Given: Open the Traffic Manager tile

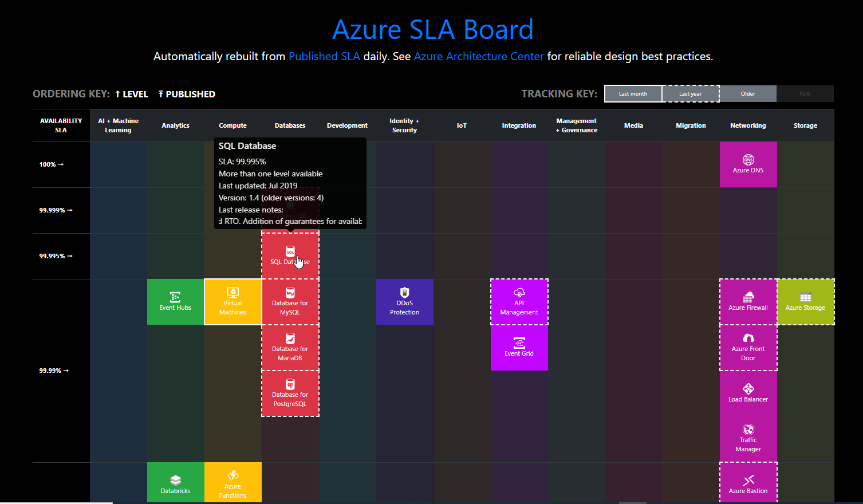Looking at the screenshot, I should (x=748, y=439).
